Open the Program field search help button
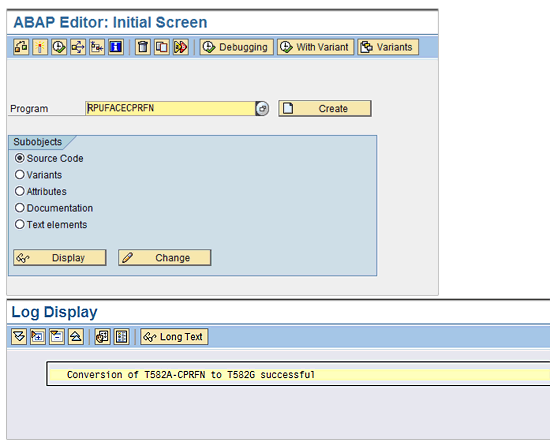 [x=262, y=108]
